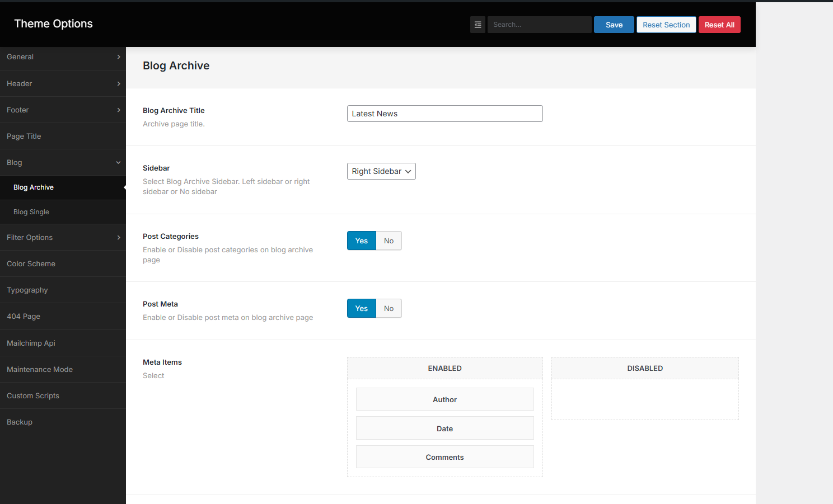Click the Author meta item

click(444, 399)
